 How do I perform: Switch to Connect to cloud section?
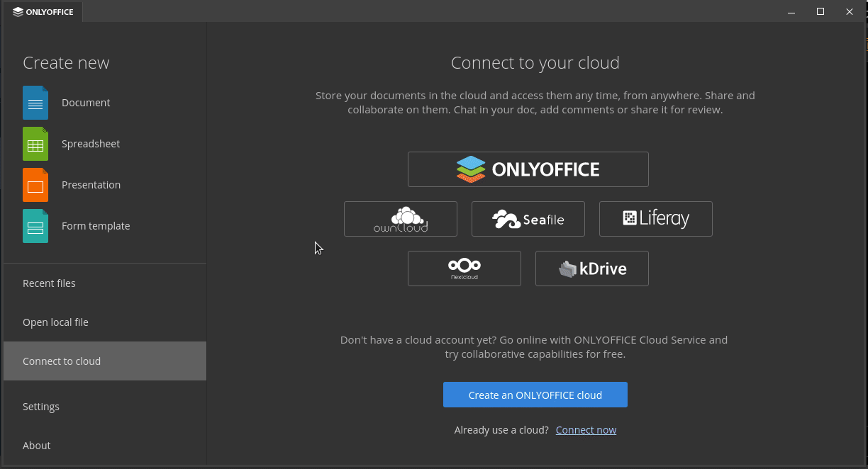coord(62,361)
